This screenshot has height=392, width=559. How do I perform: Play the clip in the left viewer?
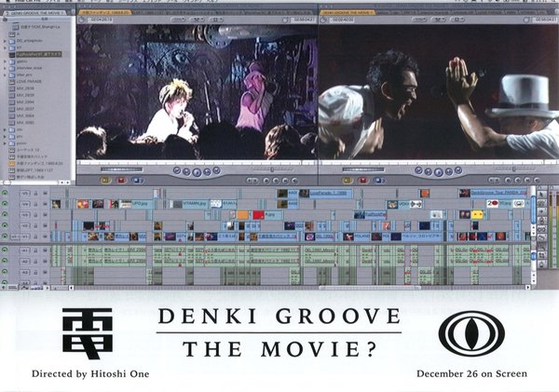coord(197,172)
